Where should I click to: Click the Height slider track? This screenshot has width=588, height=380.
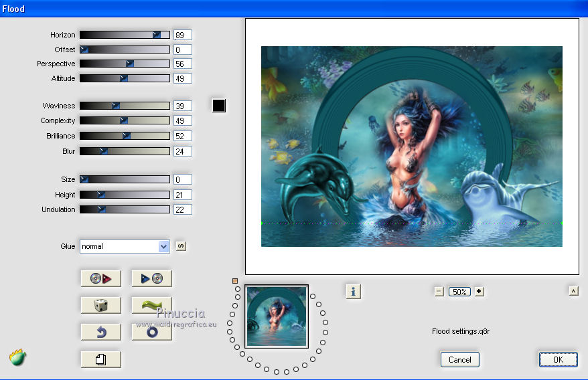pyautogui.click(x=125, y=195)
